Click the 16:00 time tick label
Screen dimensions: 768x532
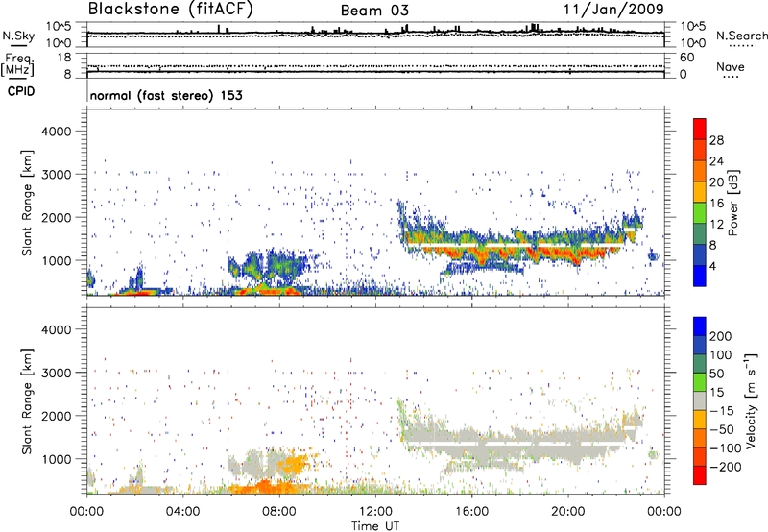coord(471,512)
